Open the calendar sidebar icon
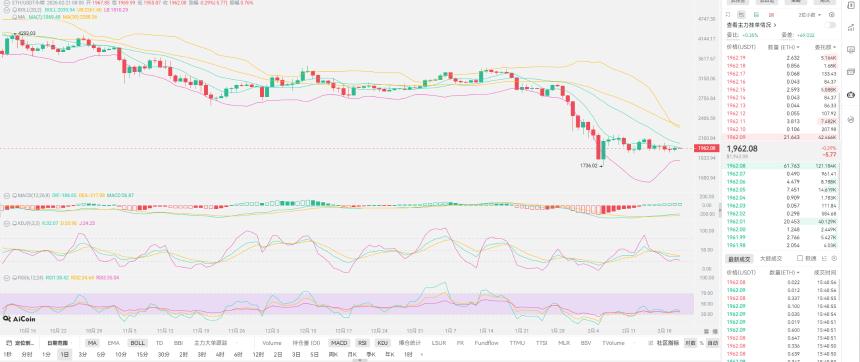 tap(851, 71)
